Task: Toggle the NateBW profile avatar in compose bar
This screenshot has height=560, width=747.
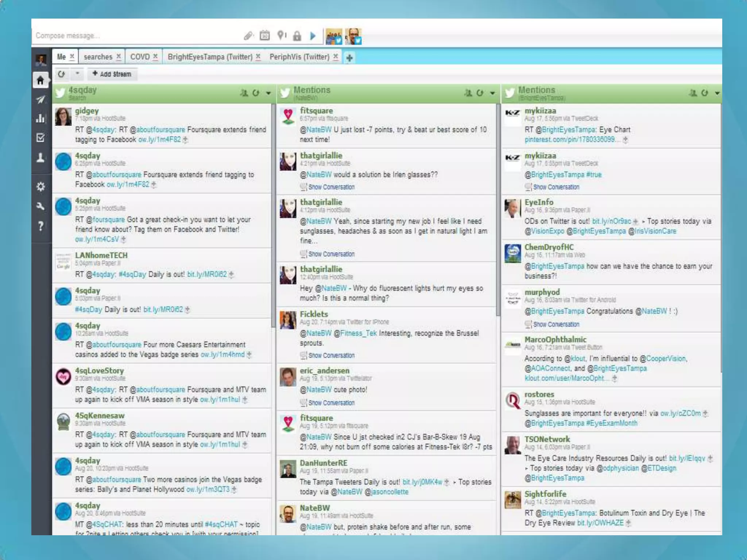Action: coord(353,36)
